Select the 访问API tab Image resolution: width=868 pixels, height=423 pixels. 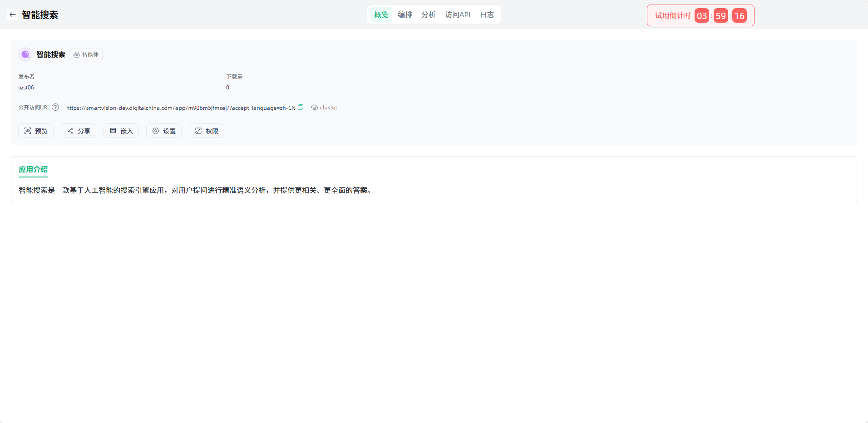(457, 15)
